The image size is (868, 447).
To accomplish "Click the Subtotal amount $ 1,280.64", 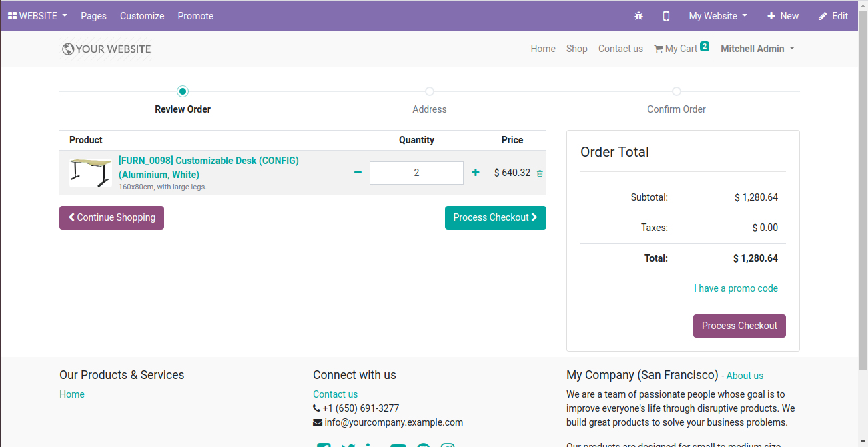I will click(756, 197).
